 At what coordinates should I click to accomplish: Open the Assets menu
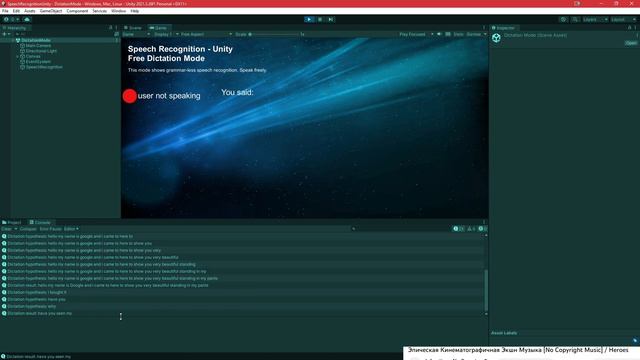click(30, 11)
